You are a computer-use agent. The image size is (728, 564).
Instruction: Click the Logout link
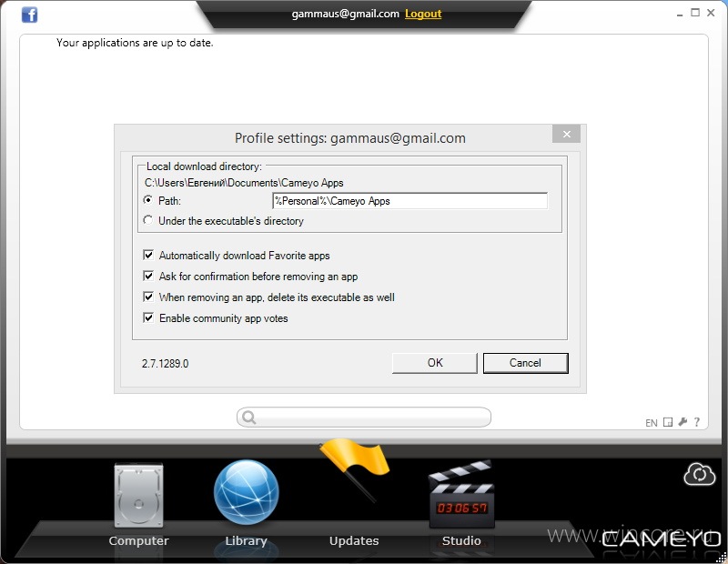pos(423,14)
